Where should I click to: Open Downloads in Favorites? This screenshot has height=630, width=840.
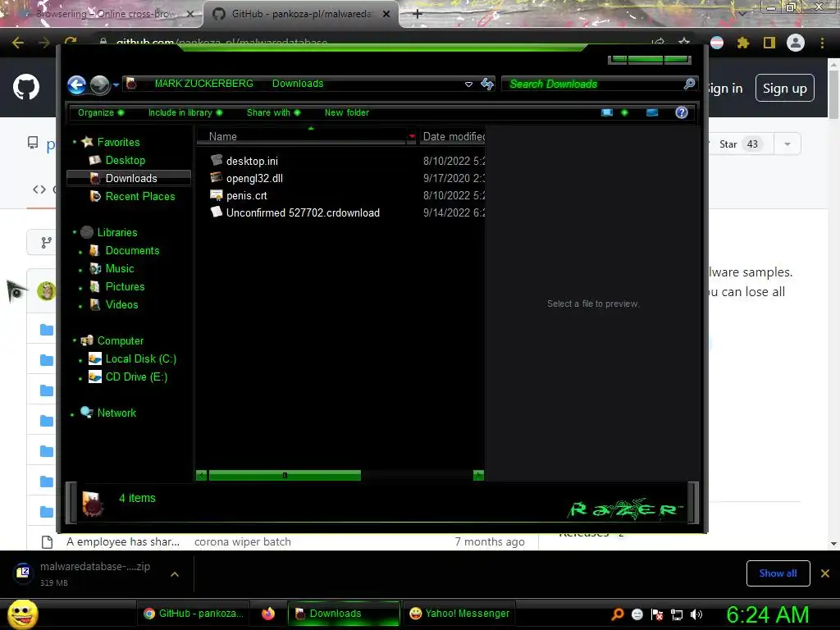tap(129, 178)
